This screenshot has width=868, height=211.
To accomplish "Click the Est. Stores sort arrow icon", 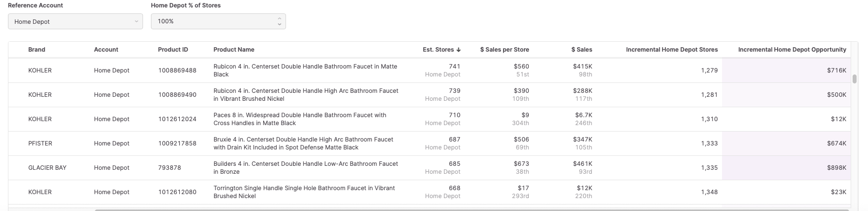I will (x=458, y=50).
